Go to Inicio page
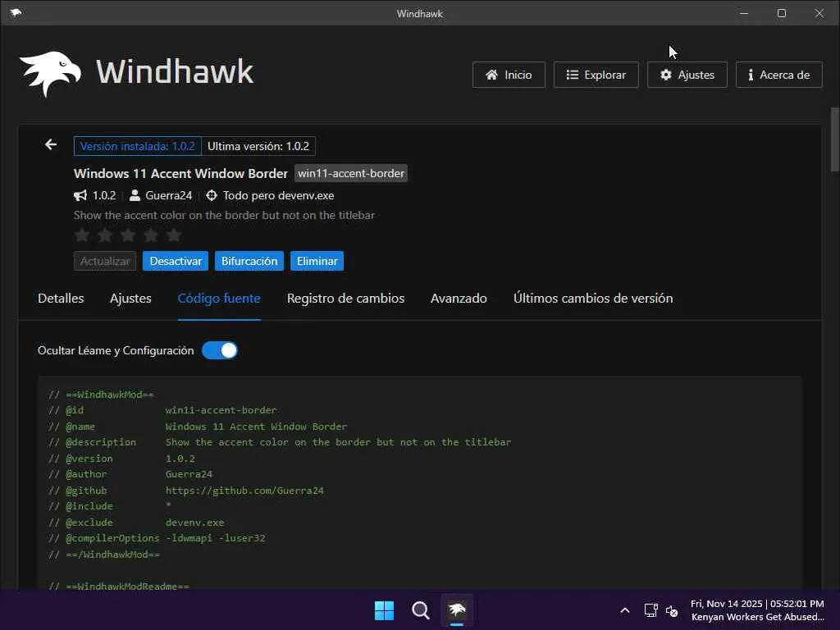 click(509, 75)
